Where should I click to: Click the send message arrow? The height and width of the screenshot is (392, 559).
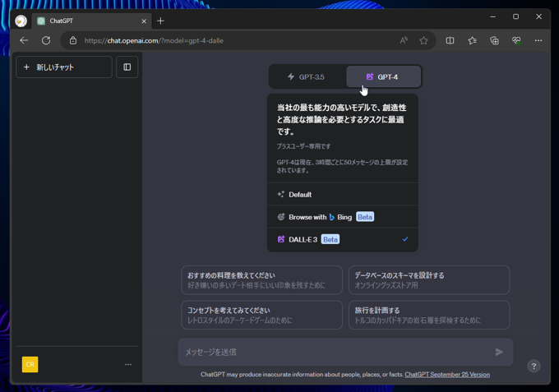(499, 352)
